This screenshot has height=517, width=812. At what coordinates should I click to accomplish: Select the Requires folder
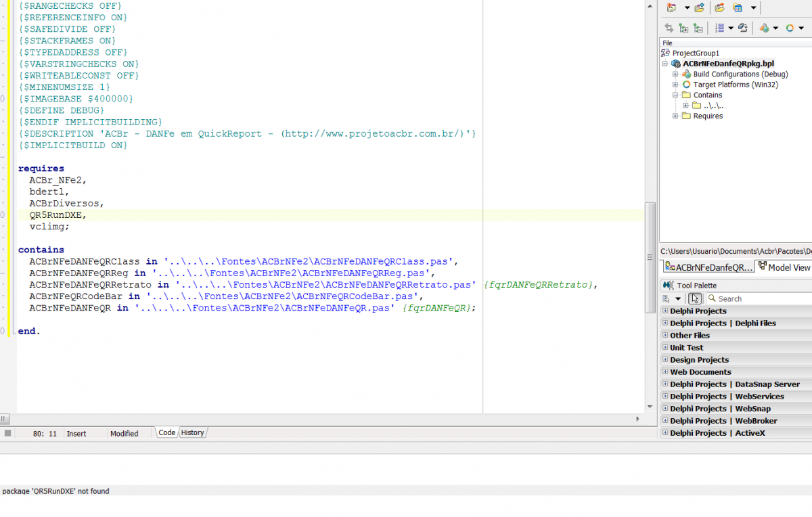[x=708, y=116]
